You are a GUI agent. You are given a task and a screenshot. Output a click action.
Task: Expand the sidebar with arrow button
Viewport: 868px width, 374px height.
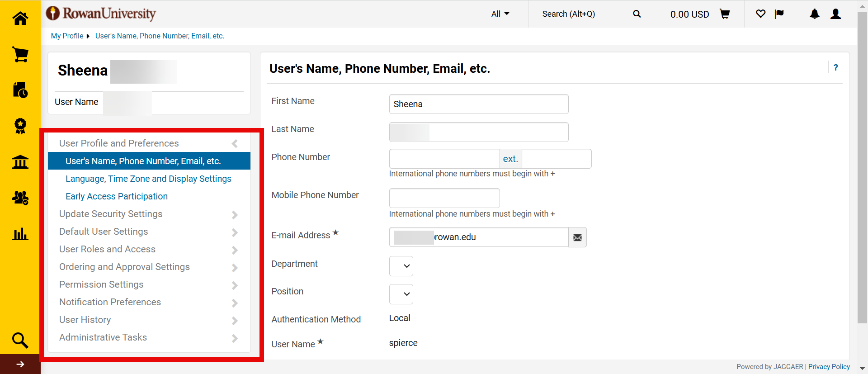[20, 364]
